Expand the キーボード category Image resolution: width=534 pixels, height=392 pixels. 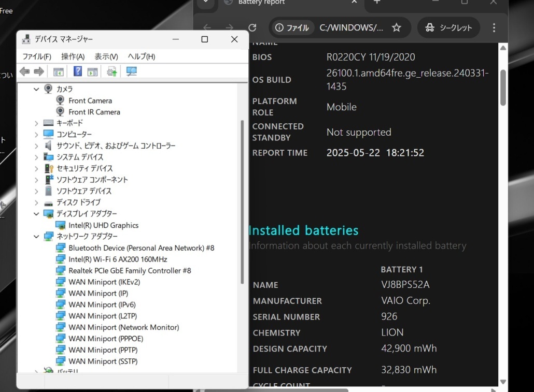(36, 123)
